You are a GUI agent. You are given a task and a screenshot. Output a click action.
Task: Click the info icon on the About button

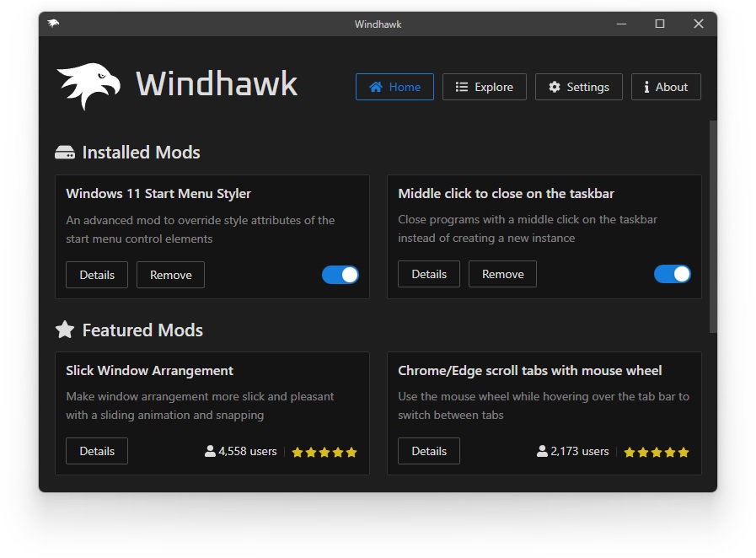coord(646,86)
